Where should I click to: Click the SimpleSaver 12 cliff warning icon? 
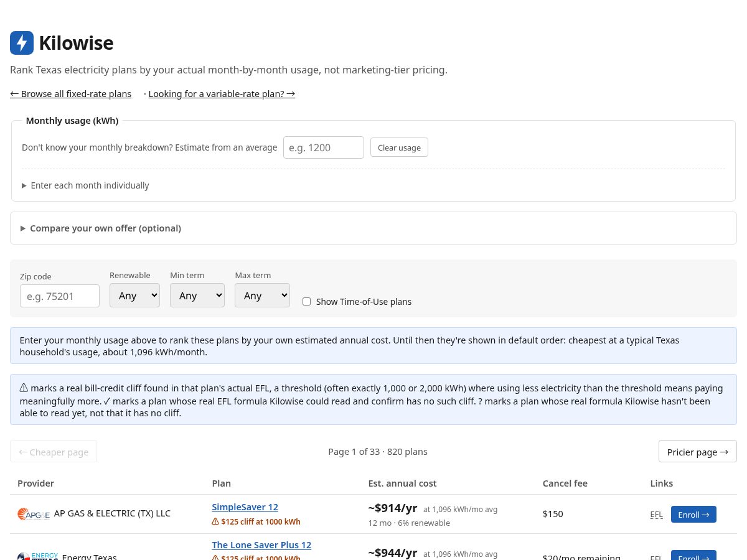click(215, 521)
